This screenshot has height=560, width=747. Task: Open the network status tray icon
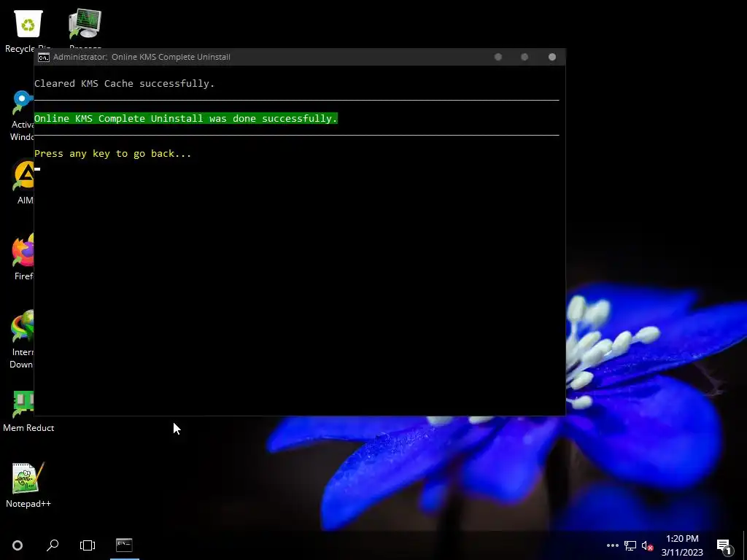630,545
